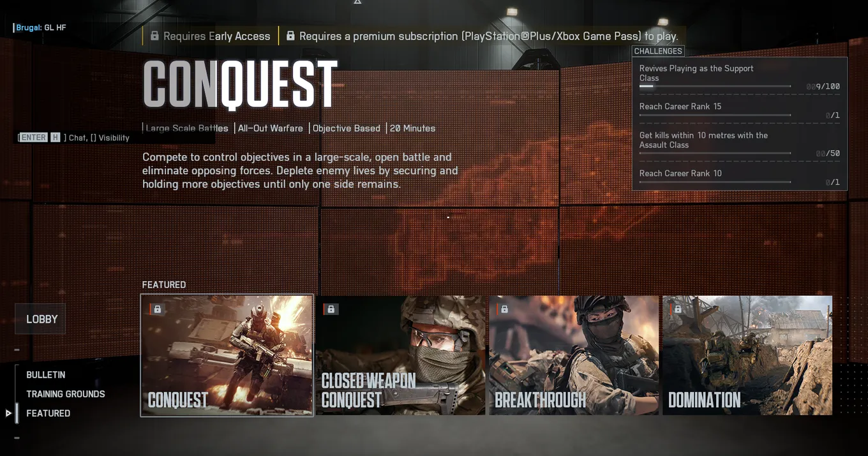This screenshot has width=868, height=456.
Task: Open the Lobby button
Action: pos(40,319)
